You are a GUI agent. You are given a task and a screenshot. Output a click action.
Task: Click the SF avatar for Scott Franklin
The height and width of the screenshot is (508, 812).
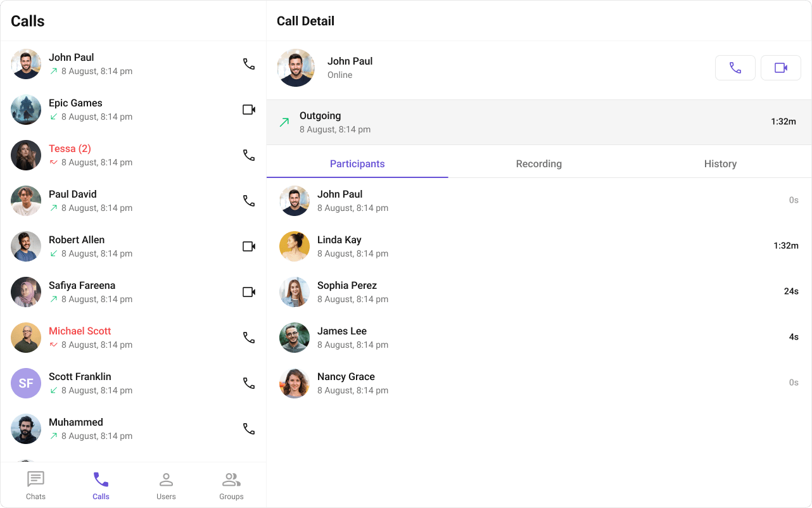click(x=26, y=383)
